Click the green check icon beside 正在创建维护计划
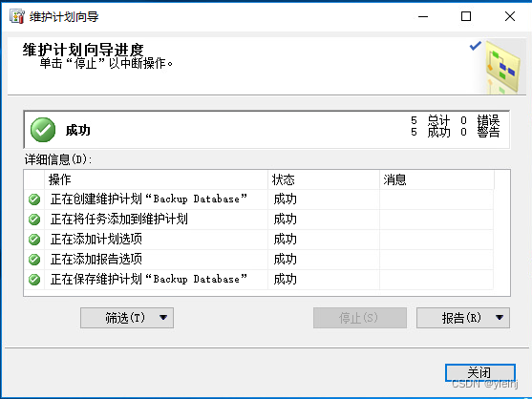532x399 pixels. click(34, 199)
